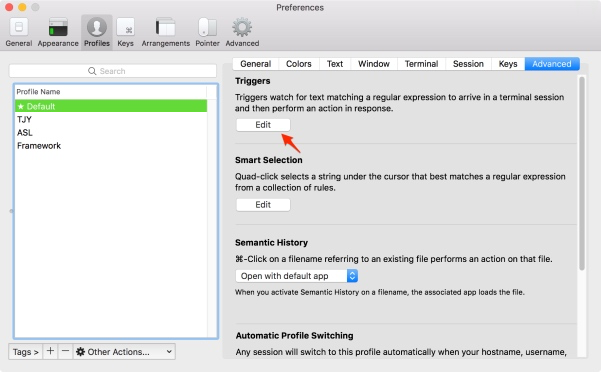Click the profile Search field
Screen dimensions: 601x372
point(113,71)
